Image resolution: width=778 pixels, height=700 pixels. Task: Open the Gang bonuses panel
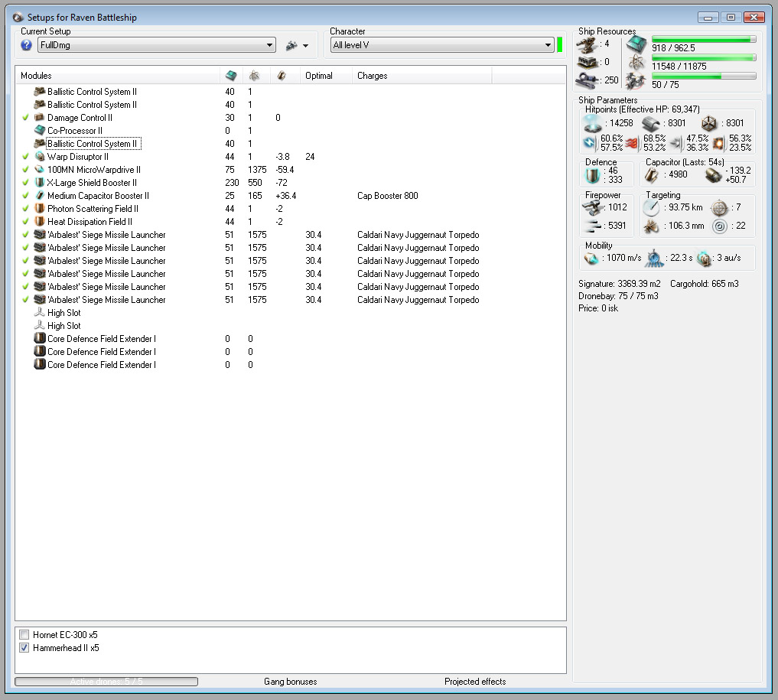point(290,682)
